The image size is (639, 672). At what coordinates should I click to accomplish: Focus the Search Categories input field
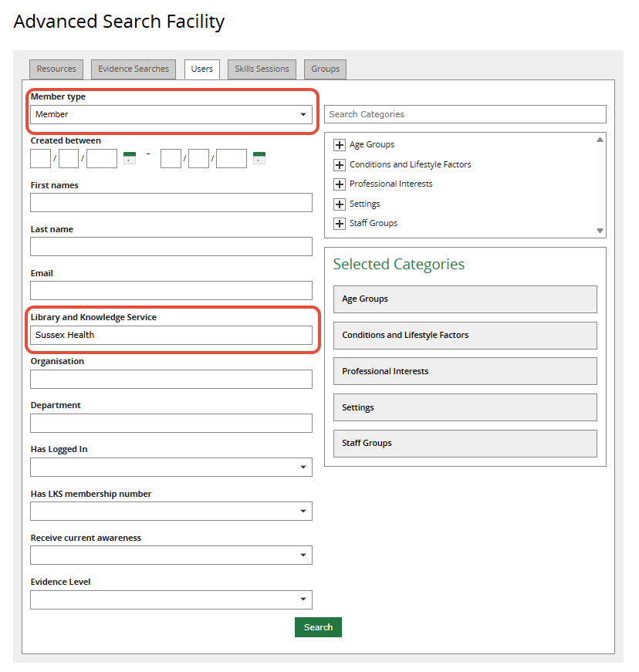[465, 114]
